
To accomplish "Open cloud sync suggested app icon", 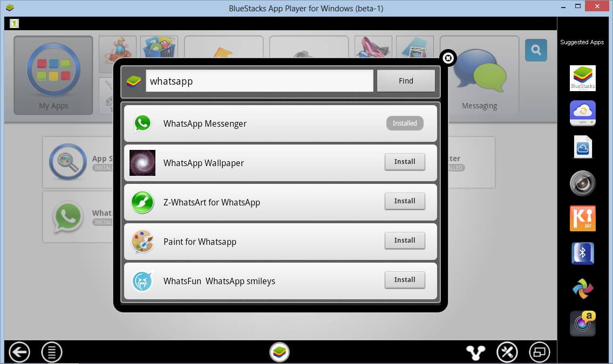I will (x=582, y=113).
